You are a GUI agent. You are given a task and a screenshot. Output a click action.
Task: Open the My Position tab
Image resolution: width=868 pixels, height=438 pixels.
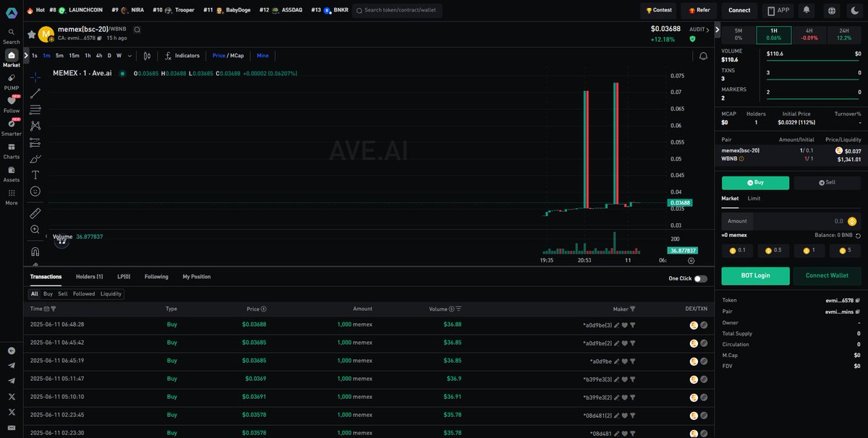[x=197, y=277]
